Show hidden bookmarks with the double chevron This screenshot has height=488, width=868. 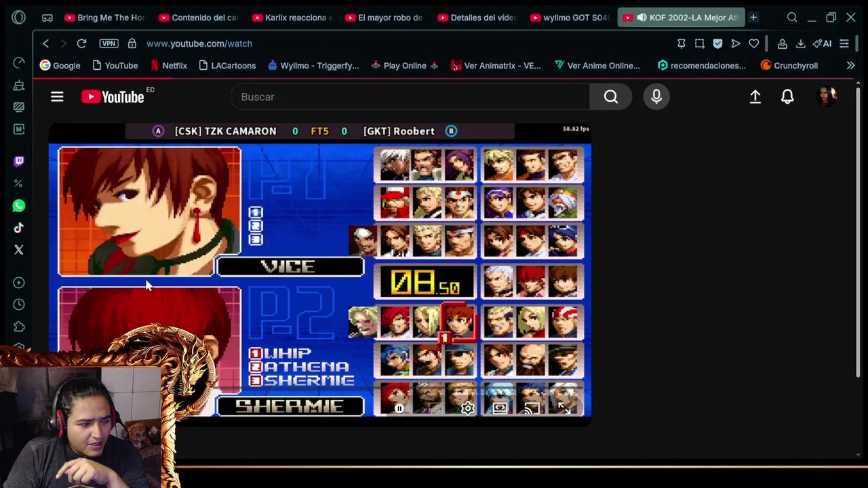point(850,66)
